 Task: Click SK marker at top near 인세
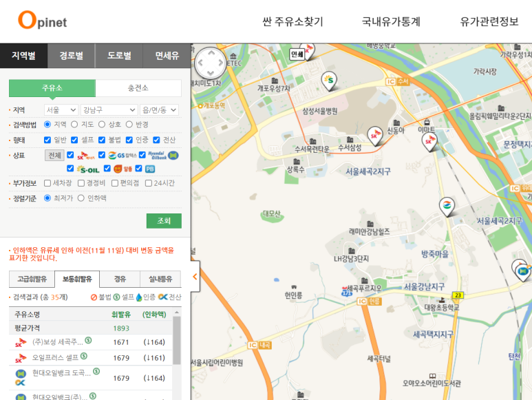coord(308,52)
